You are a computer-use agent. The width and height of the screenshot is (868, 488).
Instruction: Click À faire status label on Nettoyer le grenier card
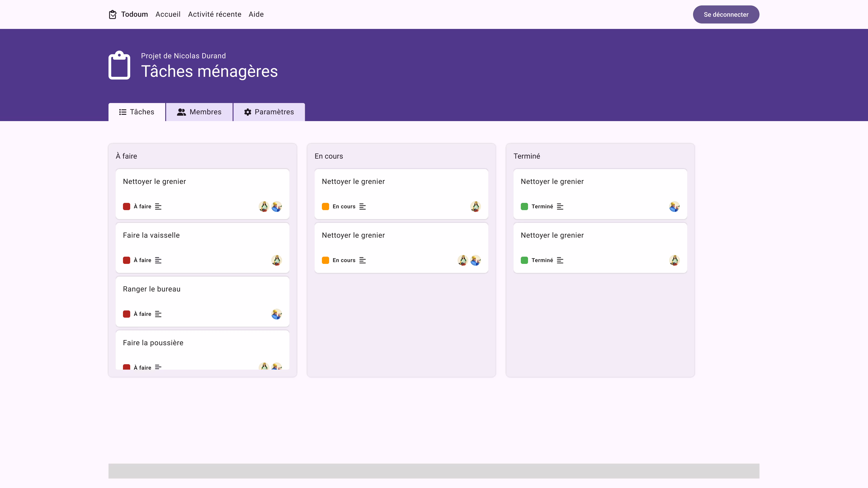(142, 206)
